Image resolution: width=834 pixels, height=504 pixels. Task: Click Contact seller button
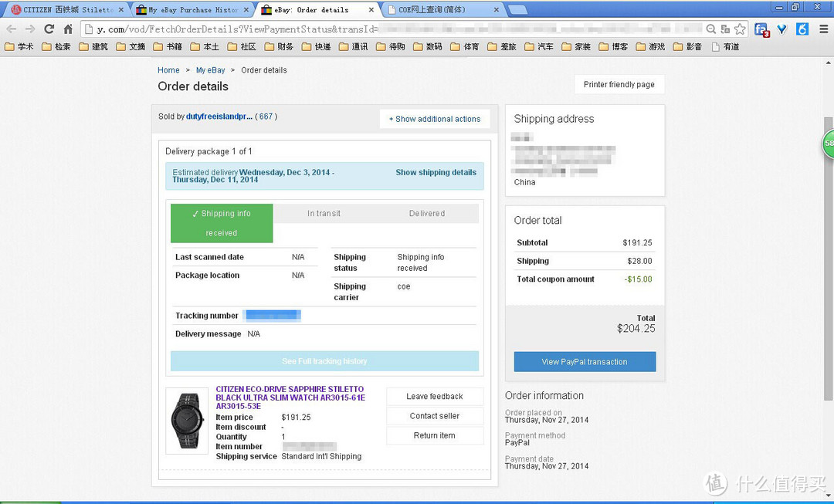point(435,416)
